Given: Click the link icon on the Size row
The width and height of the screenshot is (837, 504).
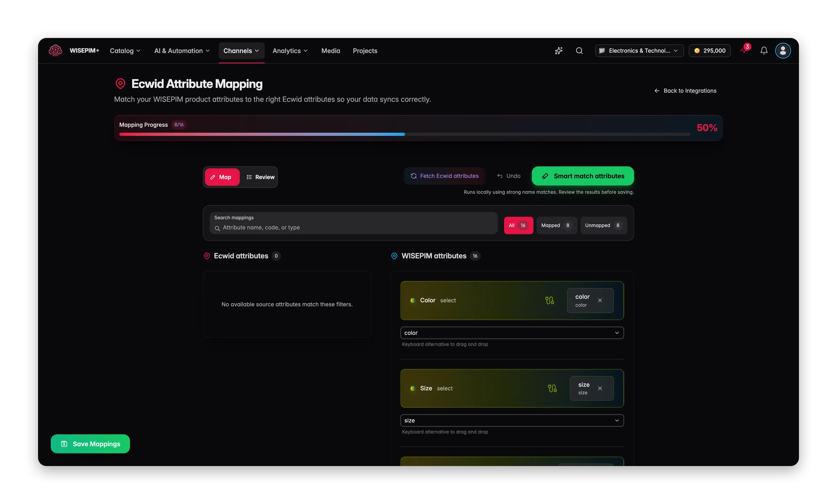Looking at the screenshot, I should click(552, 388).
